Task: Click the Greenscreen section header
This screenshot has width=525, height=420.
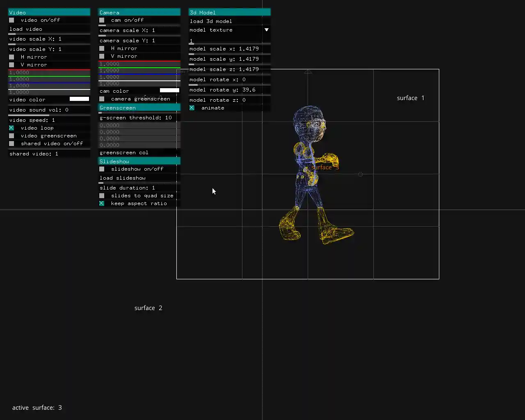Action: [x=139, y=108]
